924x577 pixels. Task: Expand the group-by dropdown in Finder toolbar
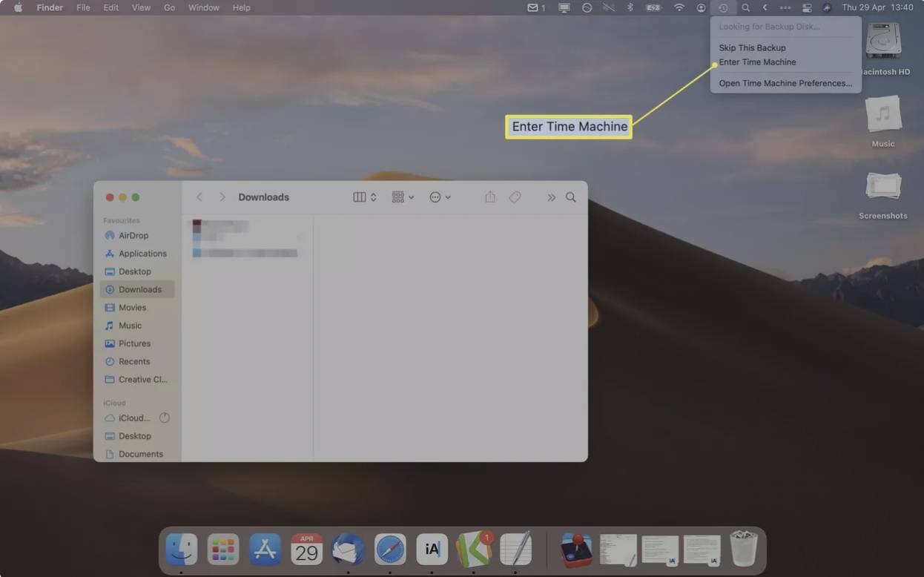pyautogui.click(x=403, y=197)
